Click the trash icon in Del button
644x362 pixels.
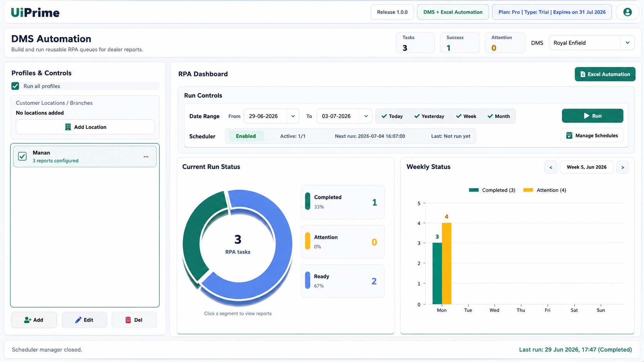point(128,320)
